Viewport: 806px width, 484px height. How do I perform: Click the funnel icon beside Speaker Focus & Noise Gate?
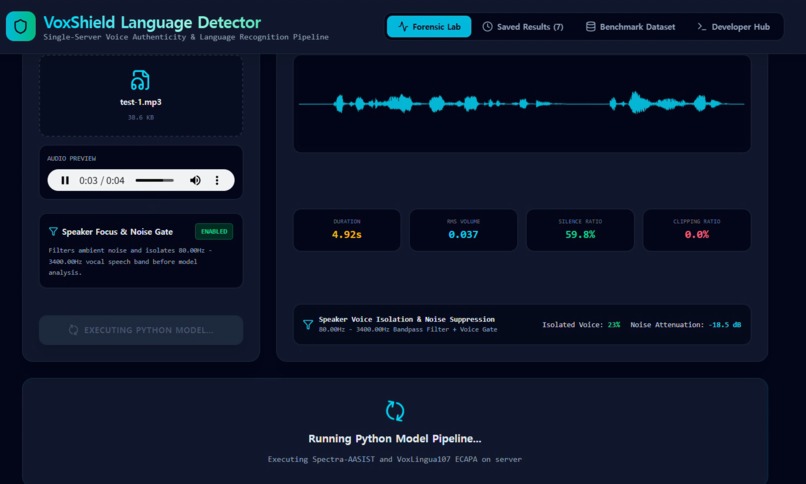(53, 232)
